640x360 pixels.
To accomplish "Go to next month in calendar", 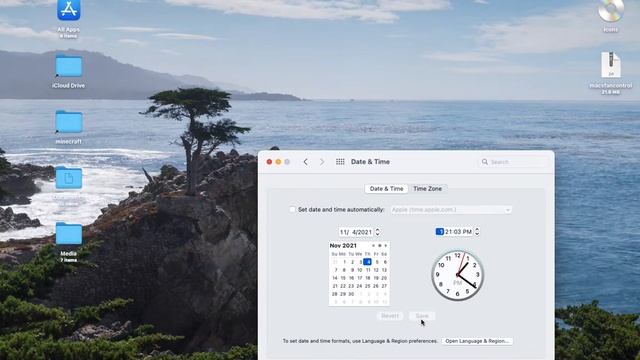I will 386,246.
